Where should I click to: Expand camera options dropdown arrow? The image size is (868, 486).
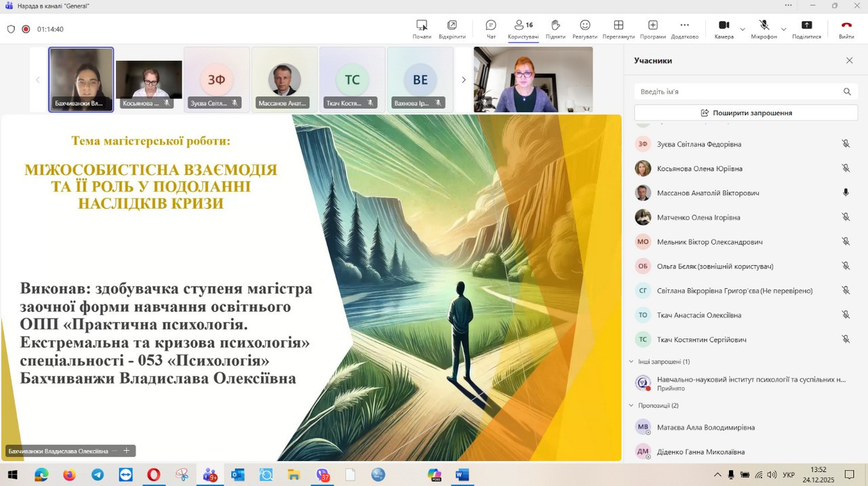tap(742, 29)
